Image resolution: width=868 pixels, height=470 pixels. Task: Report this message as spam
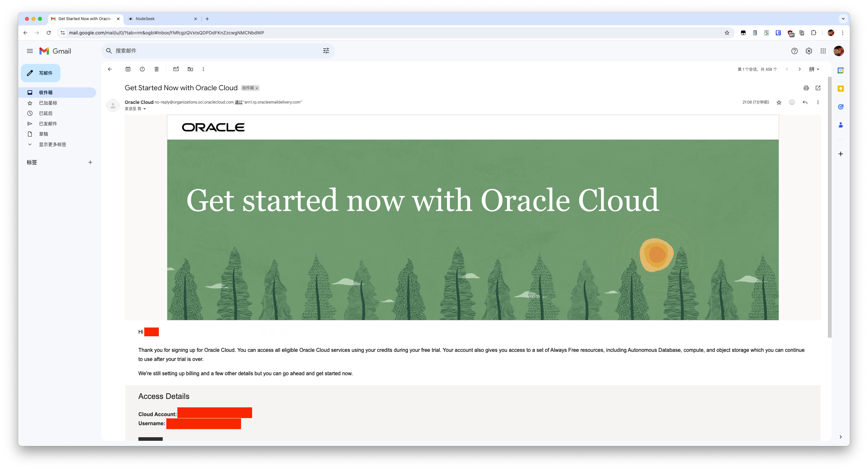click(x=142, y=69)
